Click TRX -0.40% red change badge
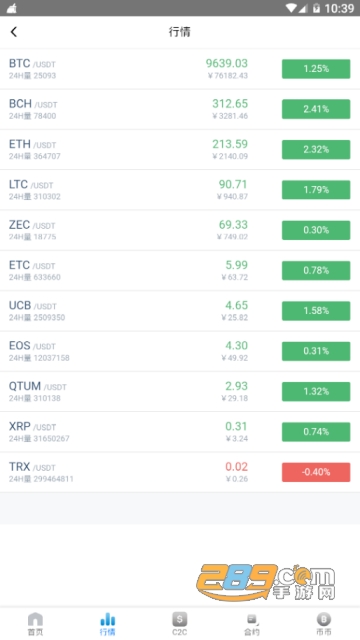The width and height of the screenshot is (360, 640). 316,472
